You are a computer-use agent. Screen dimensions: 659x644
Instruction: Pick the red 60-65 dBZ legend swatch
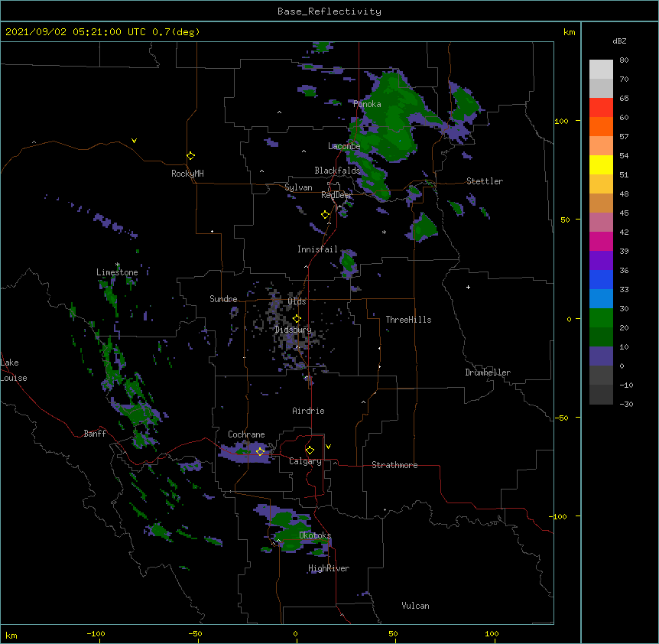pyautogui.click(x=601, y=107)
